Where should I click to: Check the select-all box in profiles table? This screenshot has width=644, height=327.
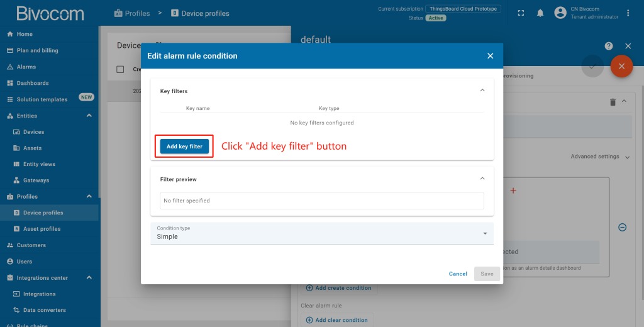click(120, 69)
